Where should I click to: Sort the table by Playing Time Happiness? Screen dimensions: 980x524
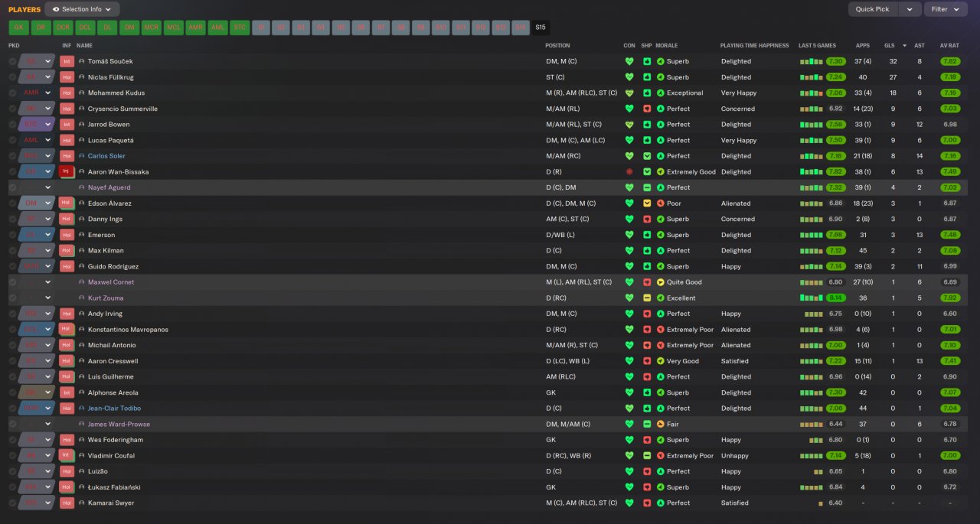pos(754,45)
